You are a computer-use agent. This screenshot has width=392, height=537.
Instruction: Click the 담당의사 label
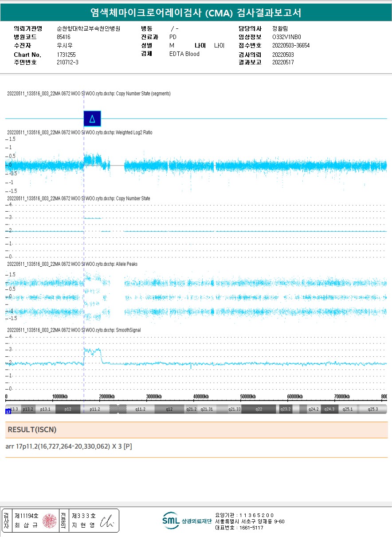(x=250, y=28)
